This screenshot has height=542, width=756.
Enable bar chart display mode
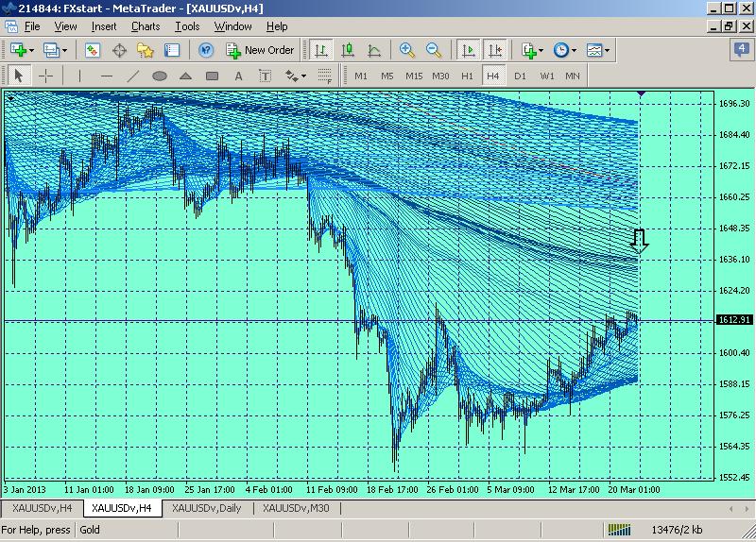point(322,50)
